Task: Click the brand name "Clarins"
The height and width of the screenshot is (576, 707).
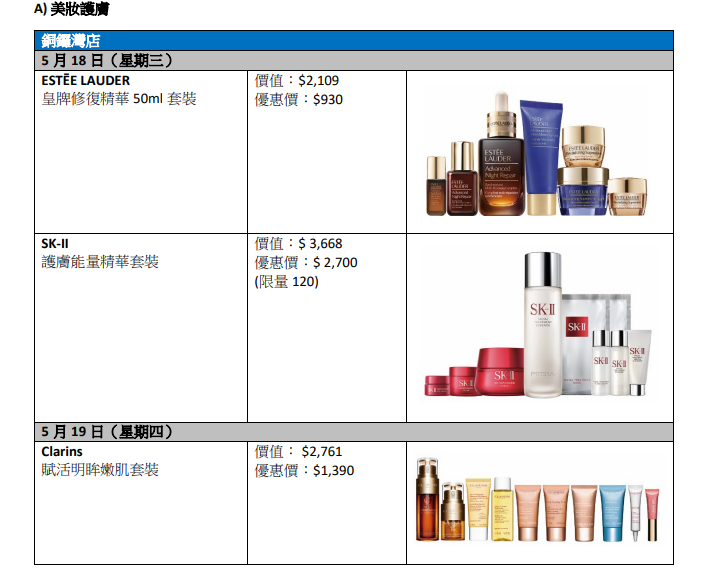Action: click(62, 452)
